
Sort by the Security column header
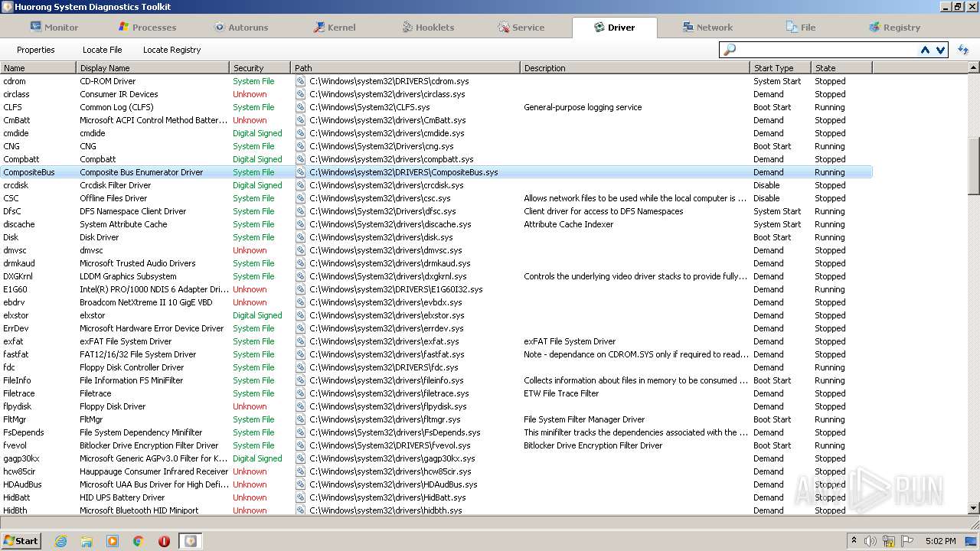tap(260, 68)
